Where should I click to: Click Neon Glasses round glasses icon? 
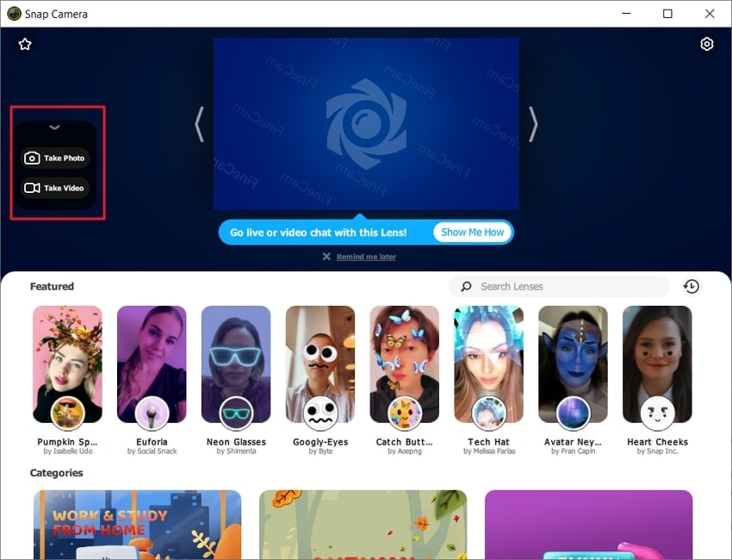(236, 413)
